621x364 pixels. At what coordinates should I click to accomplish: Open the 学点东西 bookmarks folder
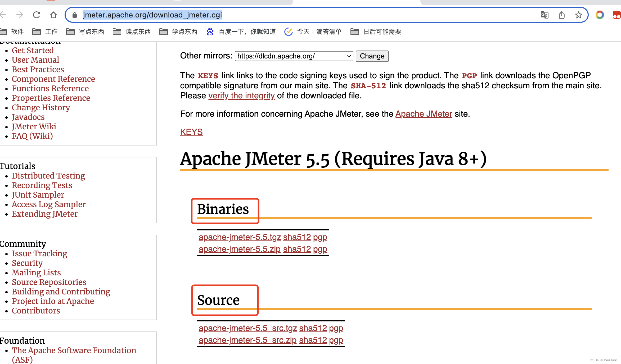pyautogui.click(x=178, y=32)
